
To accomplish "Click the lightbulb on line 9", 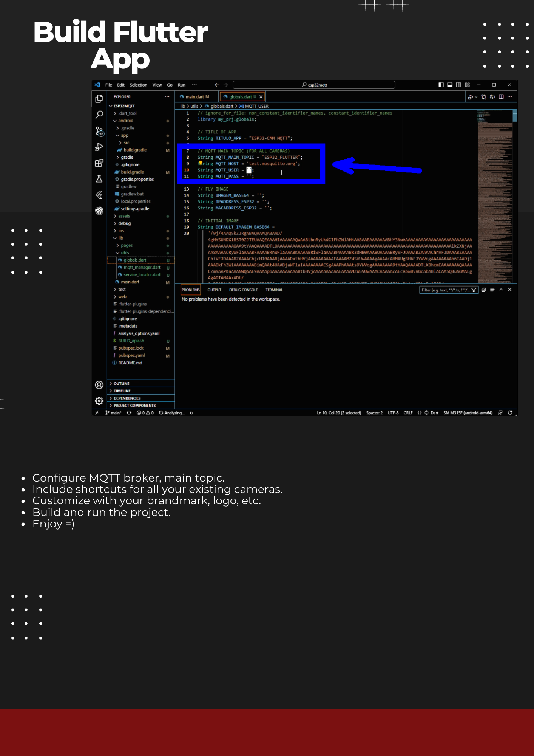I will pos(201,163).
